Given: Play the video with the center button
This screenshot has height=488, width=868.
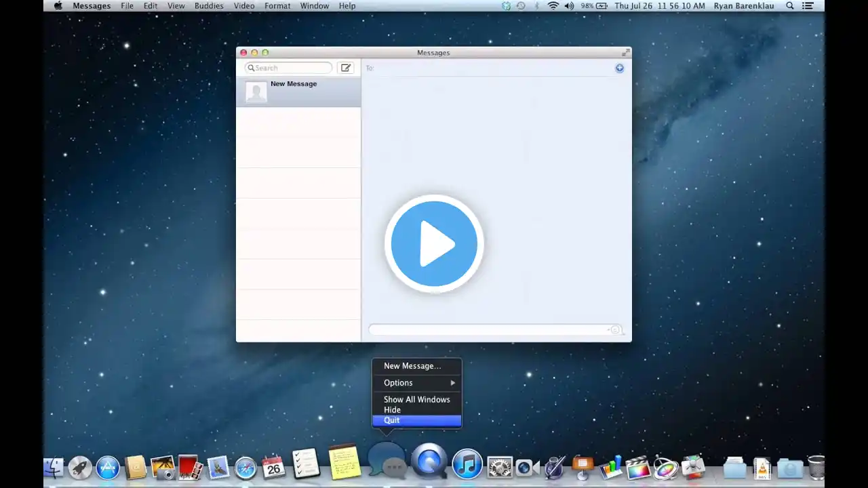Looking at the screenshot, I should pyautogui.click(x=434, y=244).
